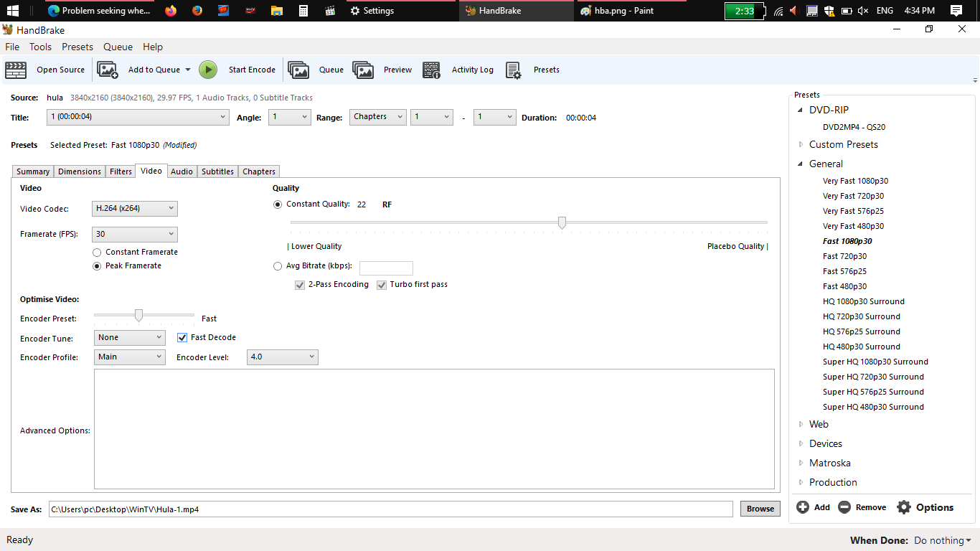Open Preview with its toolbar icon

pyautogui.click(x=363, y=70)
